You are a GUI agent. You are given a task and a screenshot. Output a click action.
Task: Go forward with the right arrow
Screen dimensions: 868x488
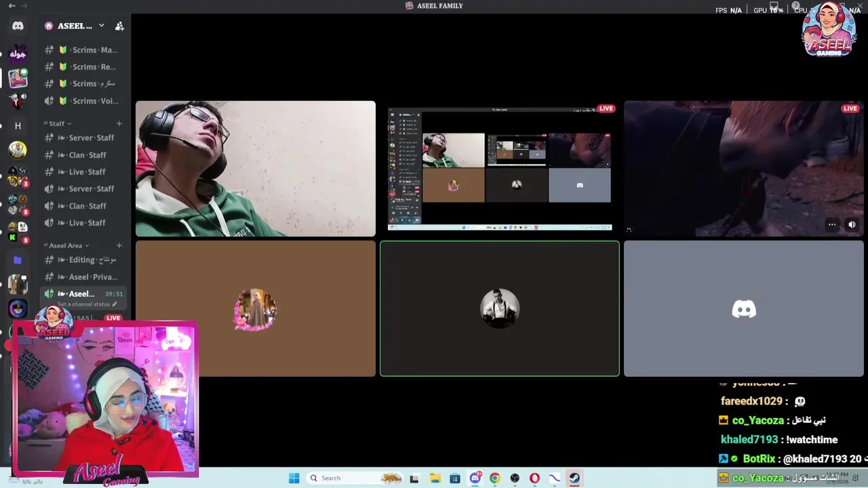[x=24, y=5]
